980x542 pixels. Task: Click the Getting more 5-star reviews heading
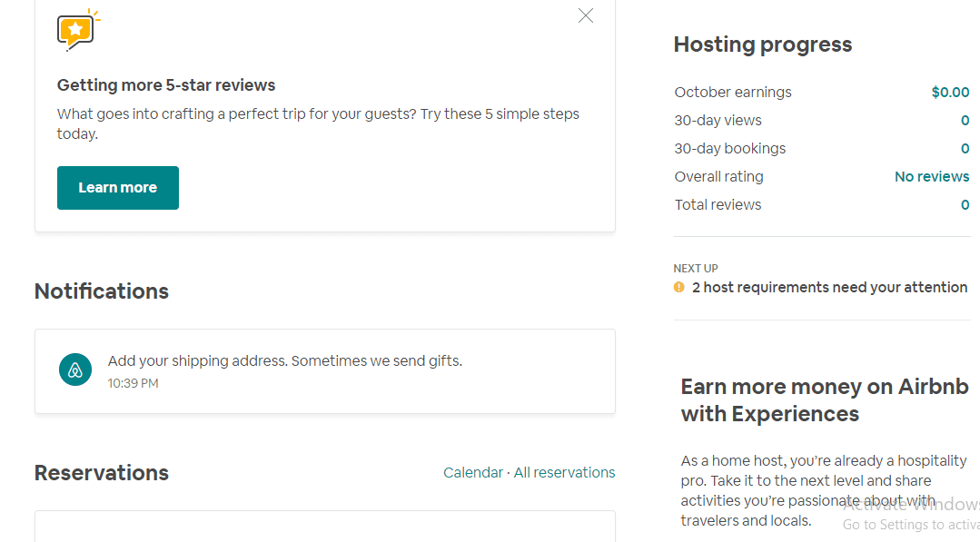click(166, 85)
